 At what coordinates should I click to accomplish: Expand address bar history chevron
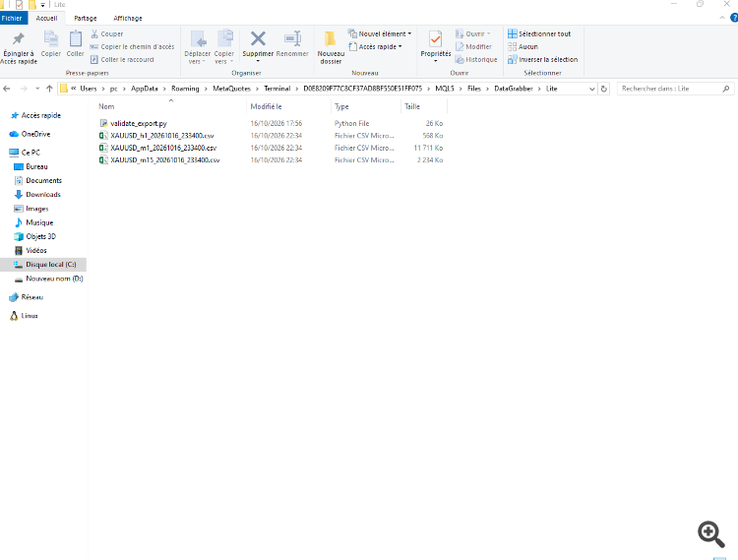(592, 89)
